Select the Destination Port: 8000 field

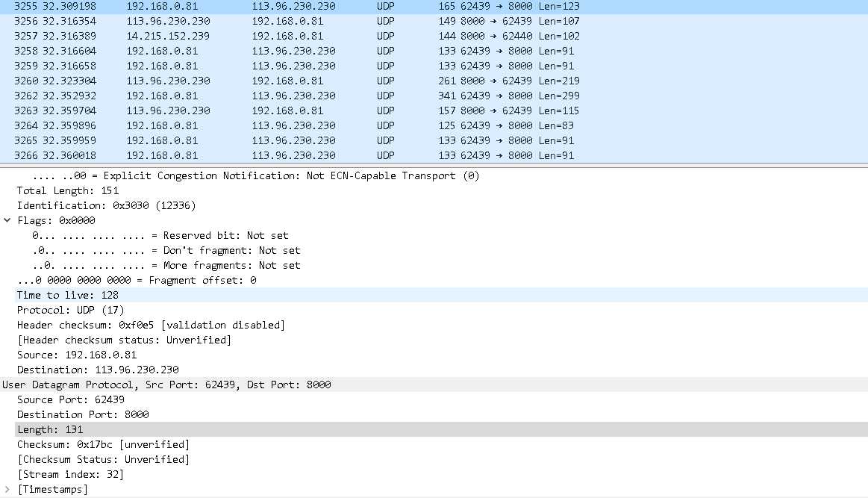[83, 415]
